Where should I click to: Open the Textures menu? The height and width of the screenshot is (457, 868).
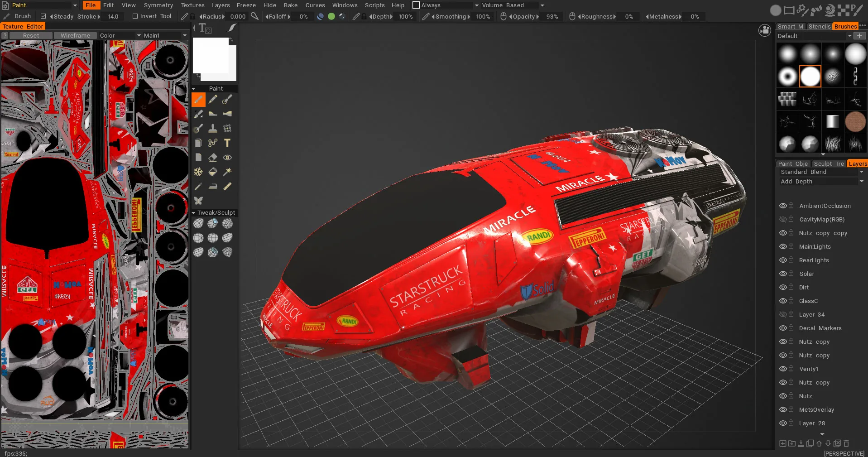pos(193,5)
